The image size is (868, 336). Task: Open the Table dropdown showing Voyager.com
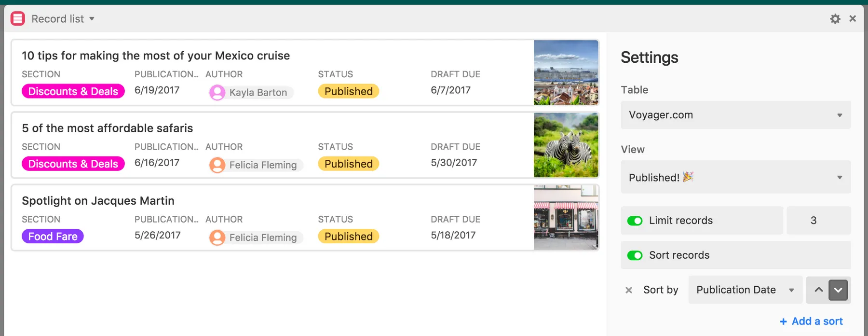point(735,115)
